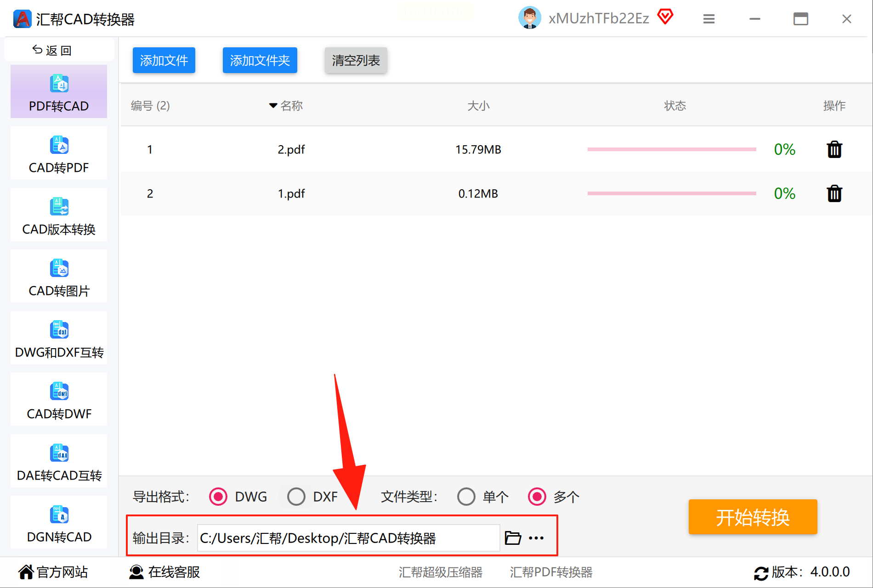
Task: Open 在线客服 online support
Action: 164,572
